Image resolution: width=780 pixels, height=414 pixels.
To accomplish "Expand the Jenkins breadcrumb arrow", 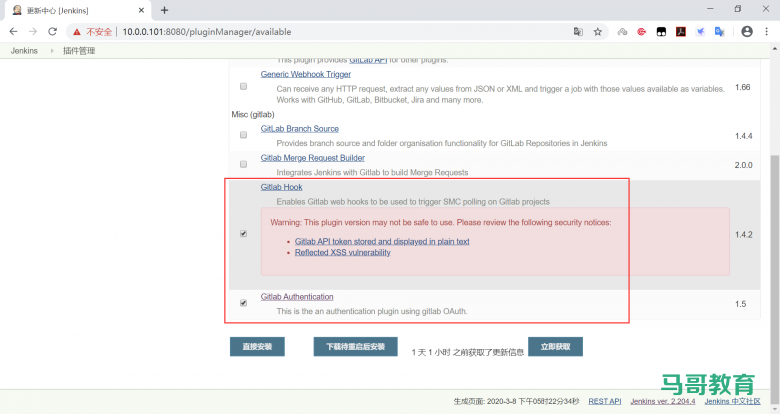I will (x=52, y=51).
